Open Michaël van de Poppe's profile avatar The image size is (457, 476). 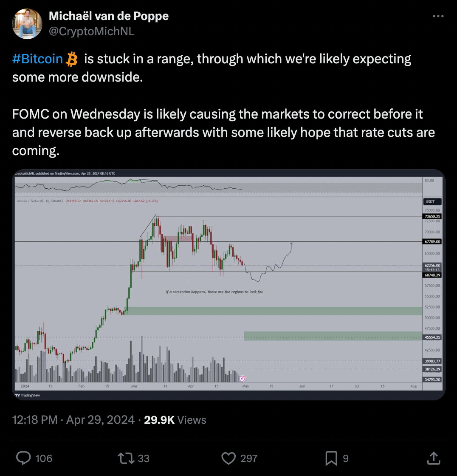pyautogui.click(x=28, y=23)
